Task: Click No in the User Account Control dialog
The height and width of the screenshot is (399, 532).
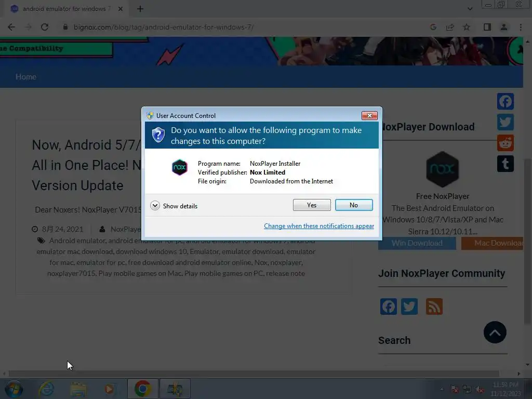Action: pos(353,205)
